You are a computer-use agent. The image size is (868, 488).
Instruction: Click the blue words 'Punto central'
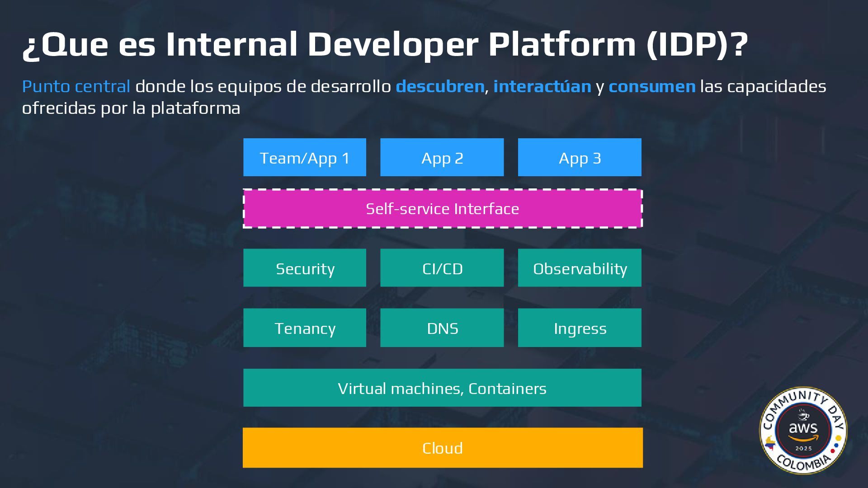(x=76, y=86)
